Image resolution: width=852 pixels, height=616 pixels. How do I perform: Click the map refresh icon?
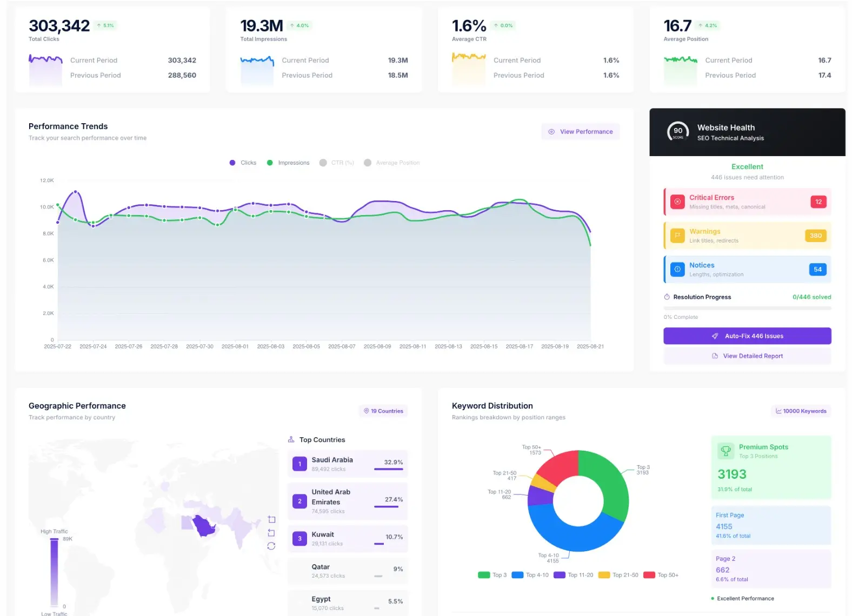271,546
